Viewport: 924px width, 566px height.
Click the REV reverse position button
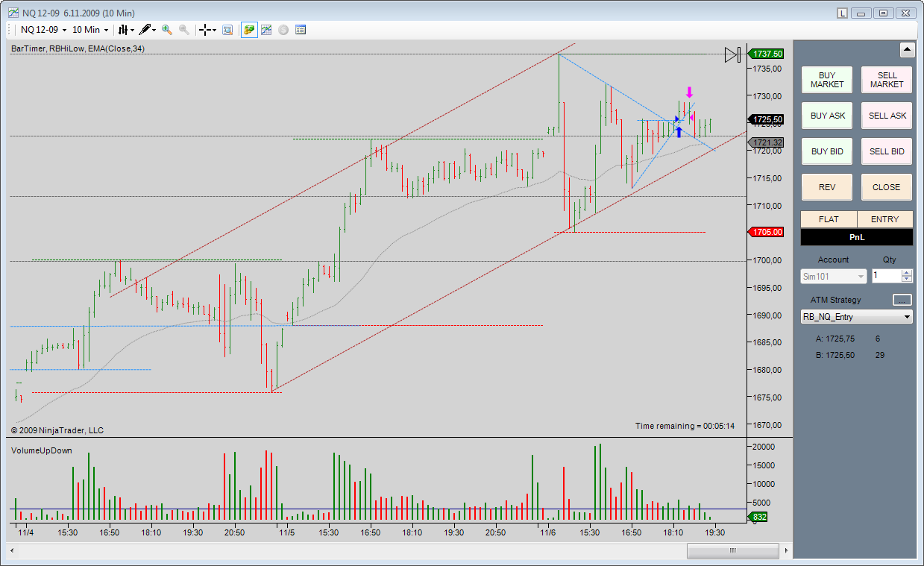pos(827,187)
